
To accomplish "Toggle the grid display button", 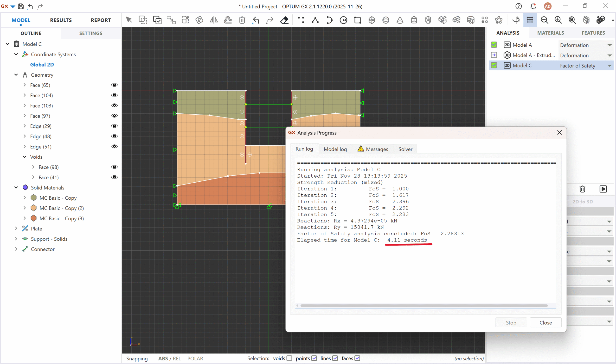I will point(530,20).
